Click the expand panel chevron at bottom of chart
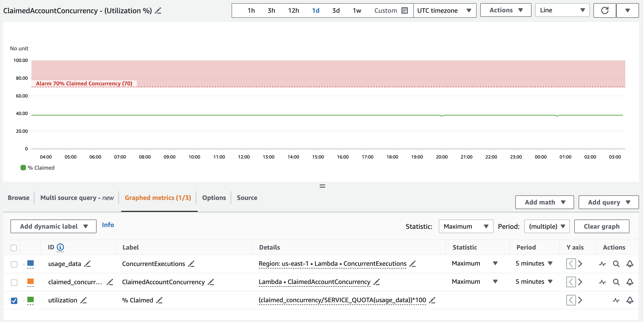This screenshot has height=322, width=644. click(322, 185)
